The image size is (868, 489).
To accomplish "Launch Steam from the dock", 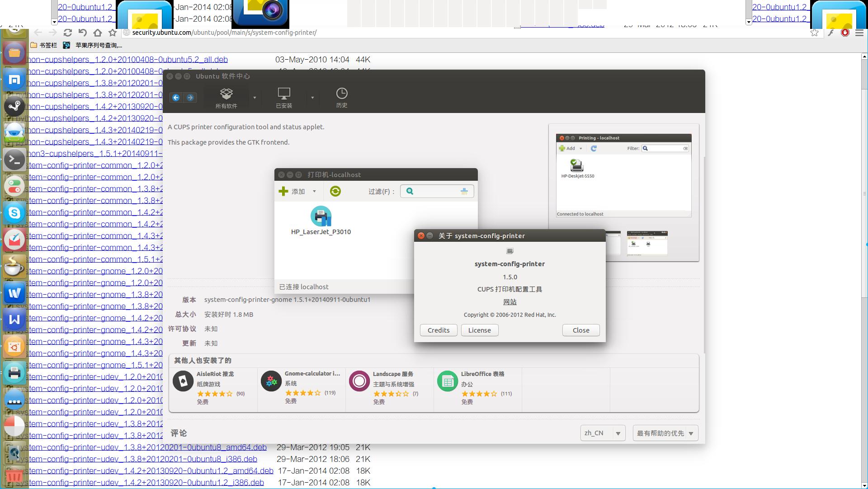I will [14, 106].
